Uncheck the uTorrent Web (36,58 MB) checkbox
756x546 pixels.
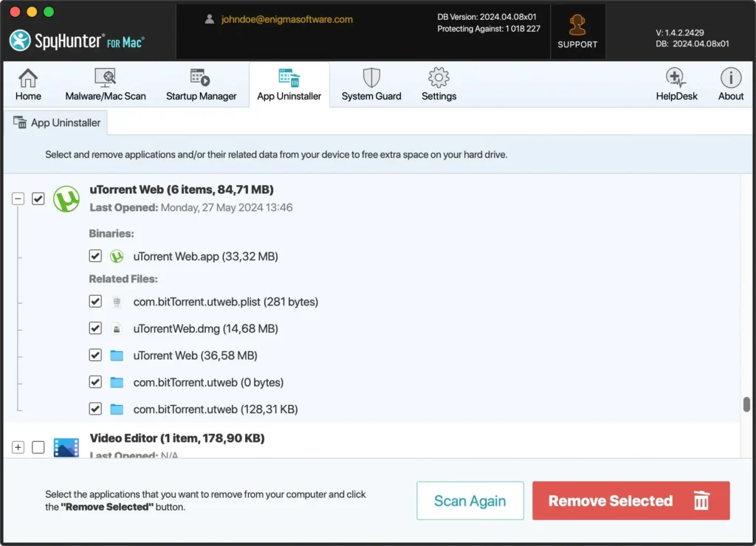point(95,356)
